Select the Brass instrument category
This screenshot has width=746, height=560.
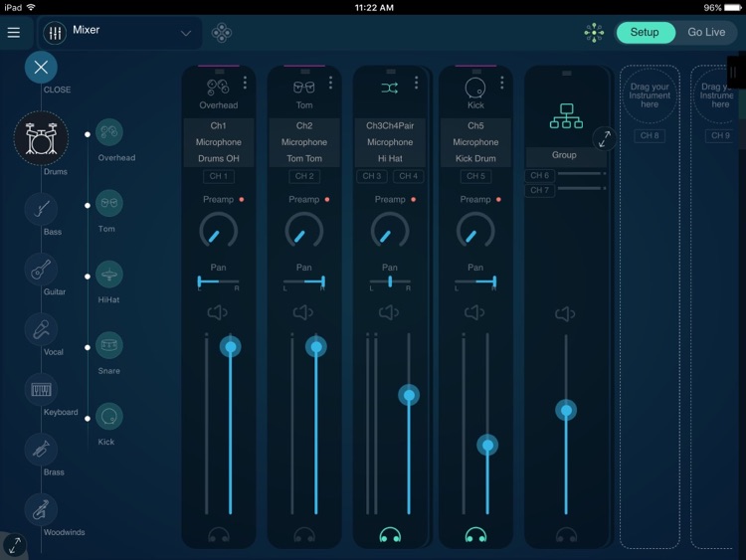point(41,450)
